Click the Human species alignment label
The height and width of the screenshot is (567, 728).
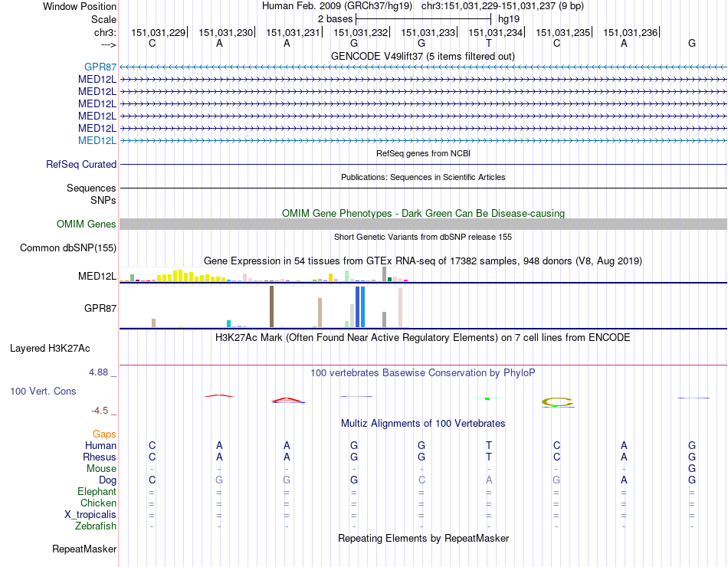100,446
